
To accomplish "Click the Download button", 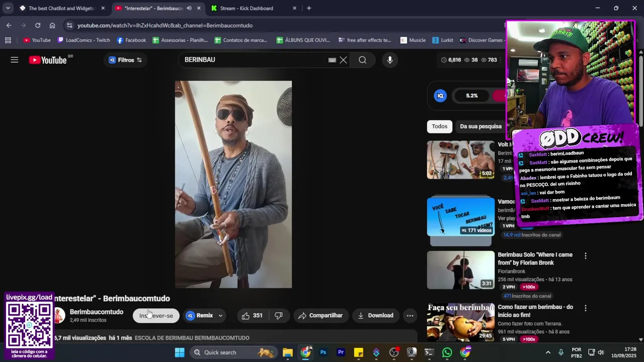I will tap(375, 315).
